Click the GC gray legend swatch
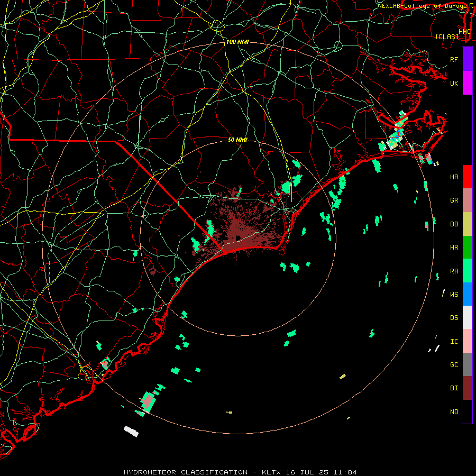 467,364
